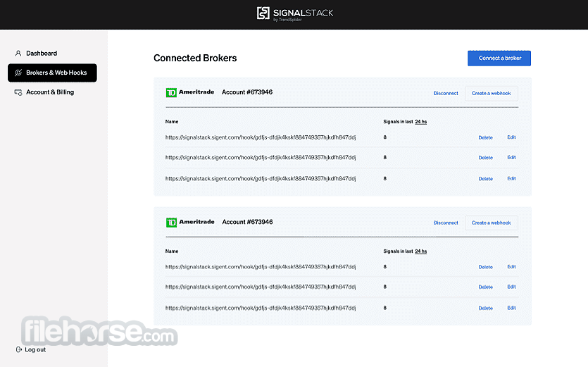The width and height of the screenshot is (588, 367).
Task: Disconnect the upper Ameritrade broker card
Action: click(x=446, y=93)
